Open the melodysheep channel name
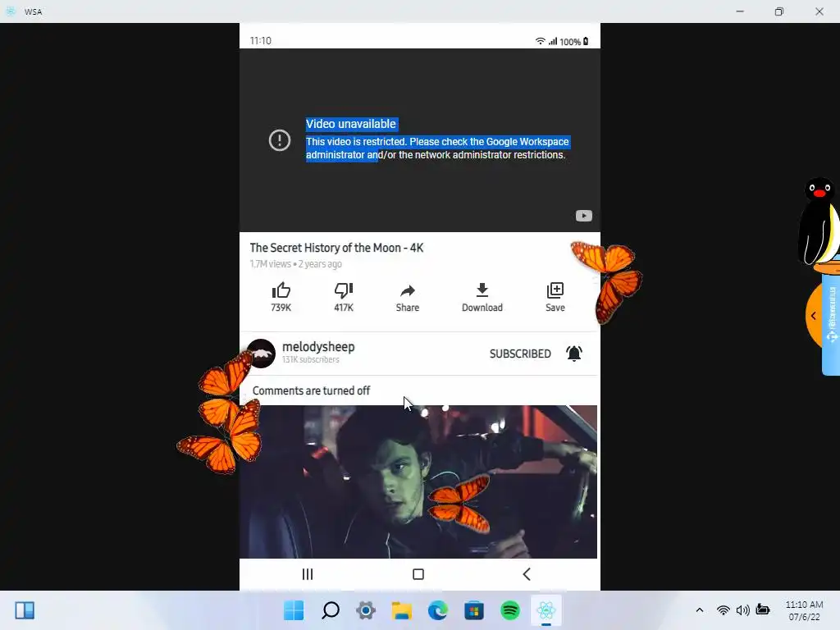This screenshot has width=840, height=630. tap(318, 347)
